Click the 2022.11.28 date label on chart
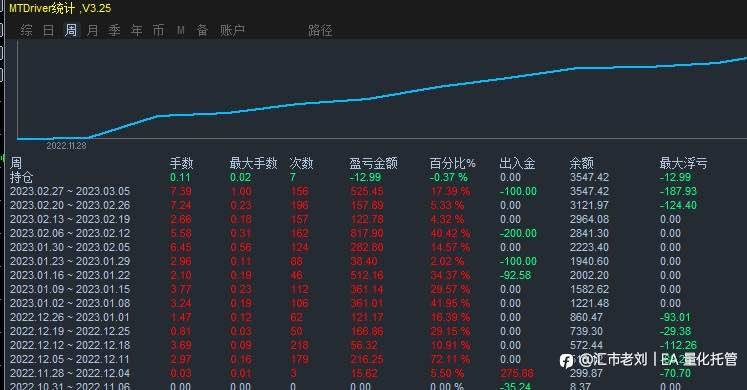The height and width of the screenshot is (390, 747). (66, 146)
